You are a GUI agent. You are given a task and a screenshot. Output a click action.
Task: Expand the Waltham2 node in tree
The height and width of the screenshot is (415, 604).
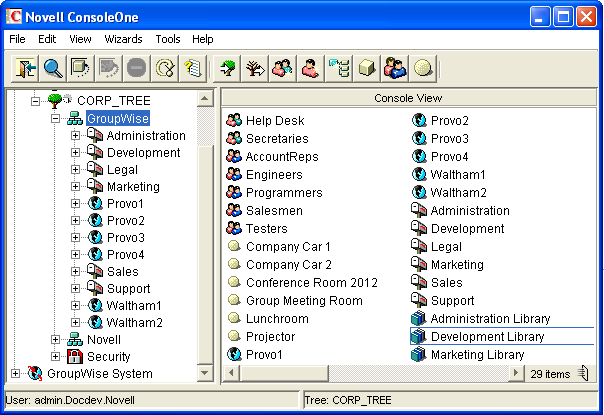[76, 323]
